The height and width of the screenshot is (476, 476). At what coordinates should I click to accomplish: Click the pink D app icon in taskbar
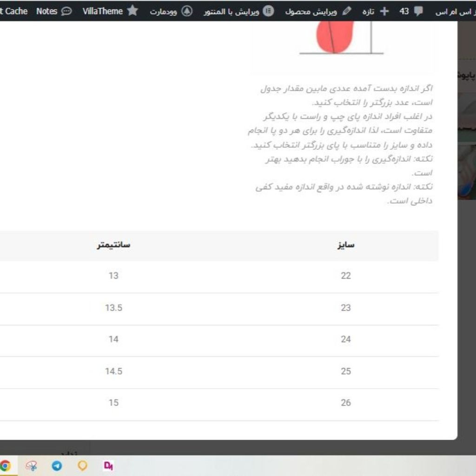click(x=108, y=466)
